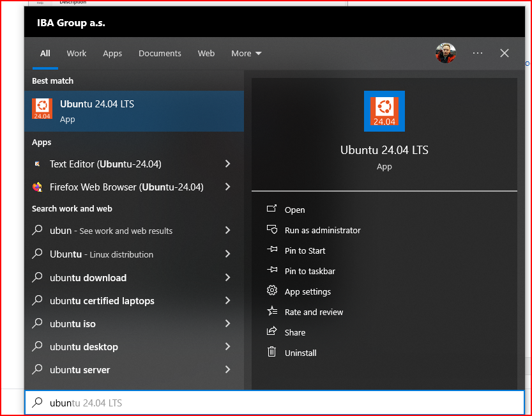Screen dimensions: 532x416
Task: Click search icon beside 'ubuntu iso'
Action: 37,323
